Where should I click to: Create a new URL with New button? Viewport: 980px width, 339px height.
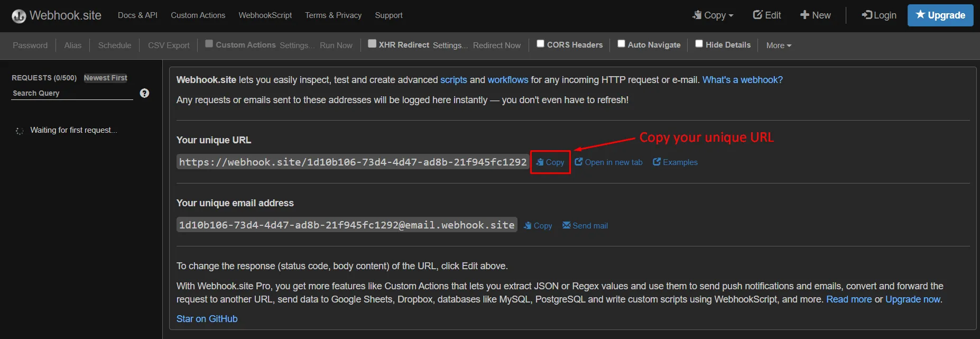pos(816,15)
